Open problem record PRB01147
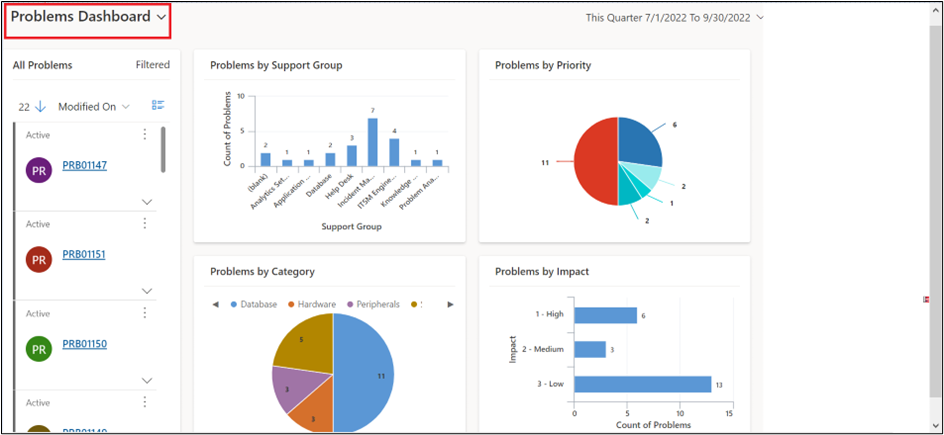The width and height of the screenshot is (944, 435). click(x=85, y=165)
